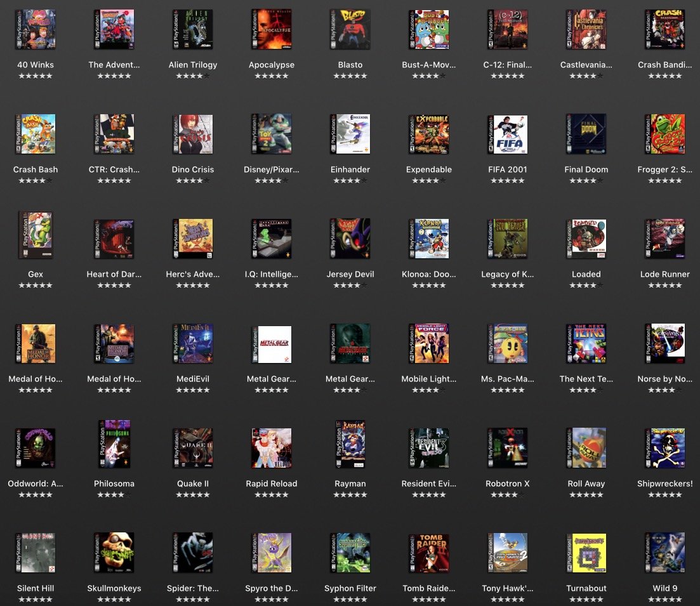Click the Silent Hill title label
The width and height of the screenshot is (700, 606).
35,588
